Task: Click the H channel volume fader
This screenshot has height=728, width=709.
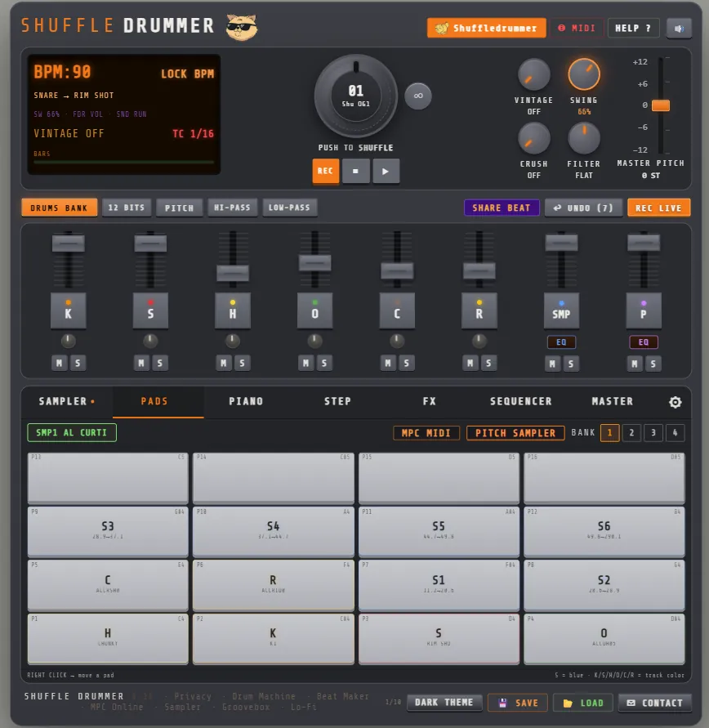Action: (233, 273)
